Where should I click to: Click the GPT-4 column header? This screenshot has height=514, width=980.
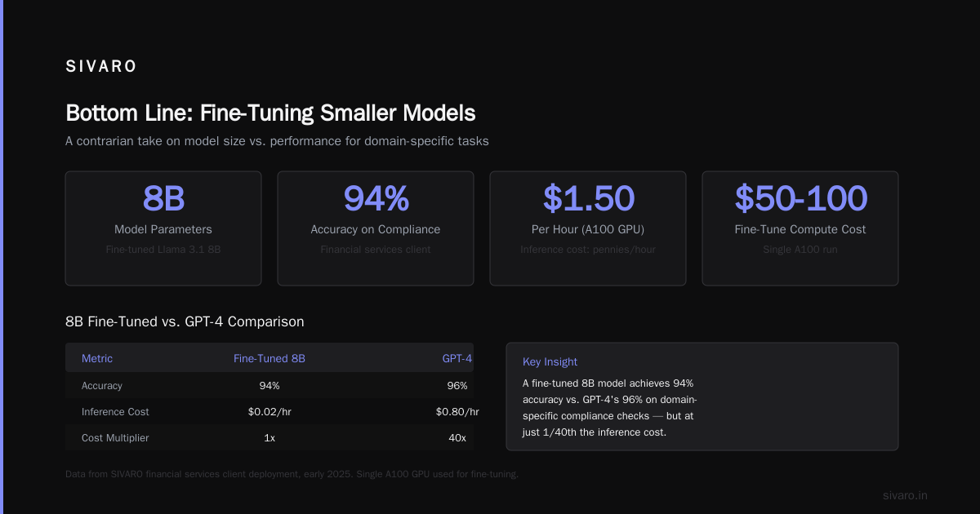coord(457,358)
